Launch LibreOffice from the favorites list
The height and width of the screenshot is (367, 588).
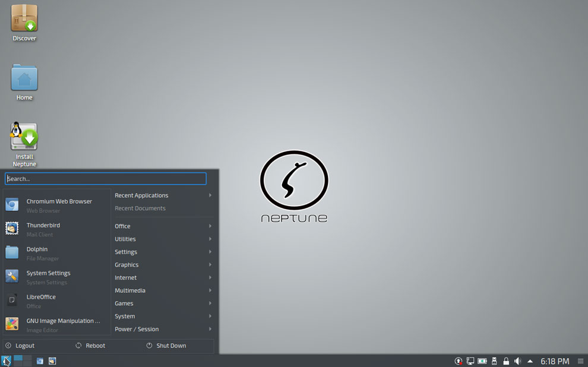(x=56, y=301)
